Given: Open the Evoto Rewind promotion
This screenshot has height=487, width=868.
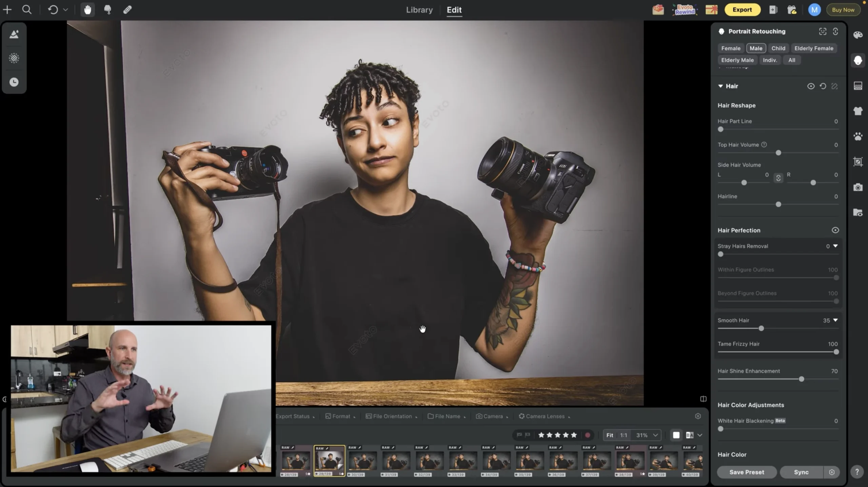Looking at the screenshot, I should pyautogui.click(x=684, y=10).
